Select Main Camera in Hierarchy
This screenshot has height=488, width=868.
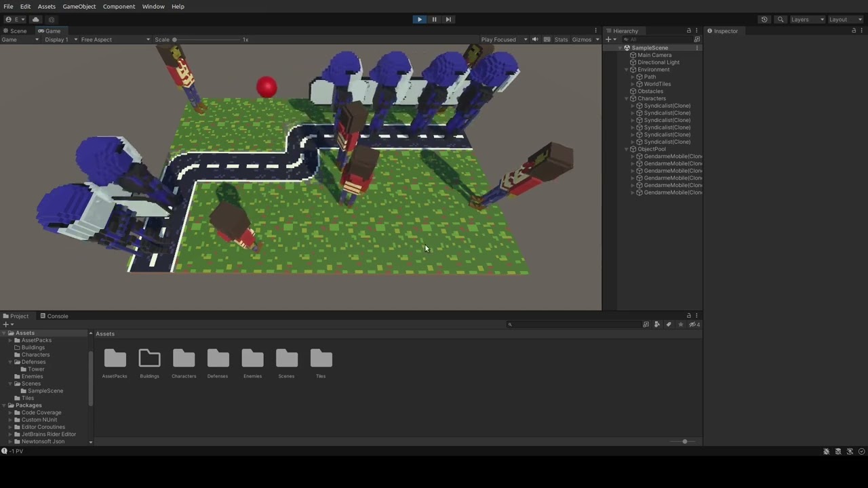654,55
